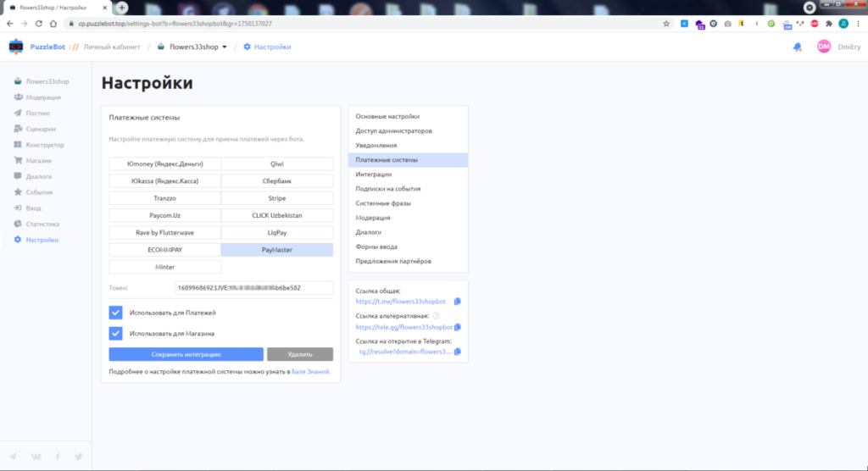
Task: Go to Основные настройки section
Action: pos(387,116)
